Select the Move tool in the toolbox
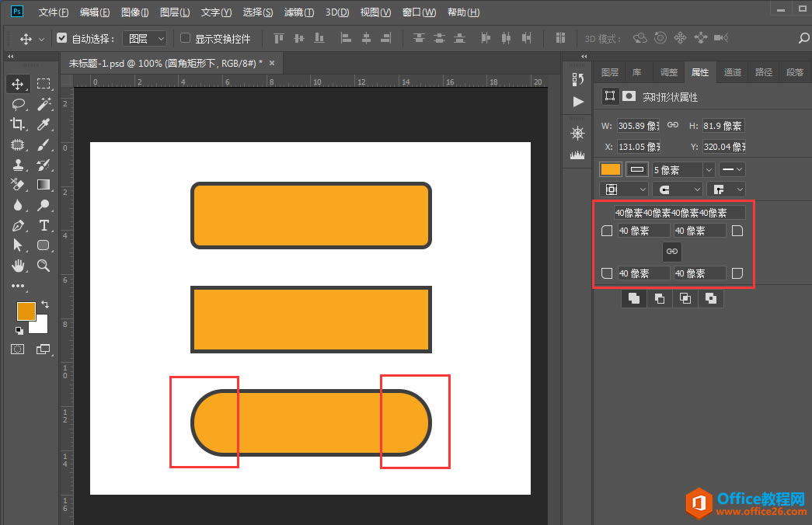 [18, 84]
